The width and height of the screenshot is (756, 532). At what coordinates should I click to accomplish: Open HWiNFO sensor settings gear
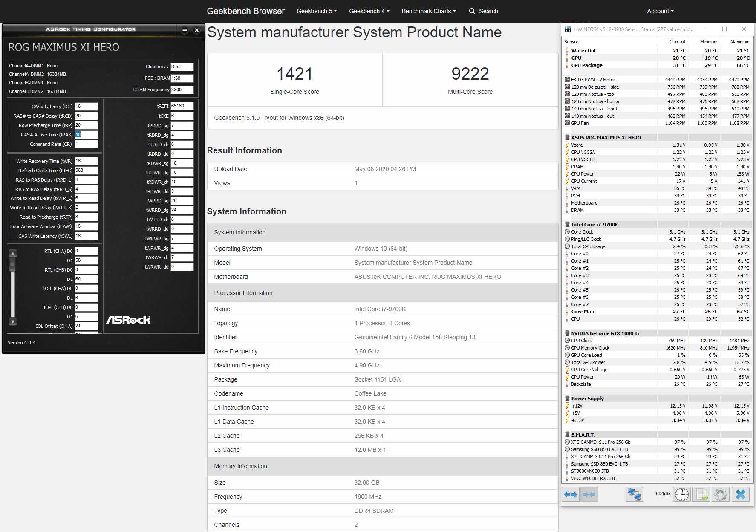[x=721, y=494]
